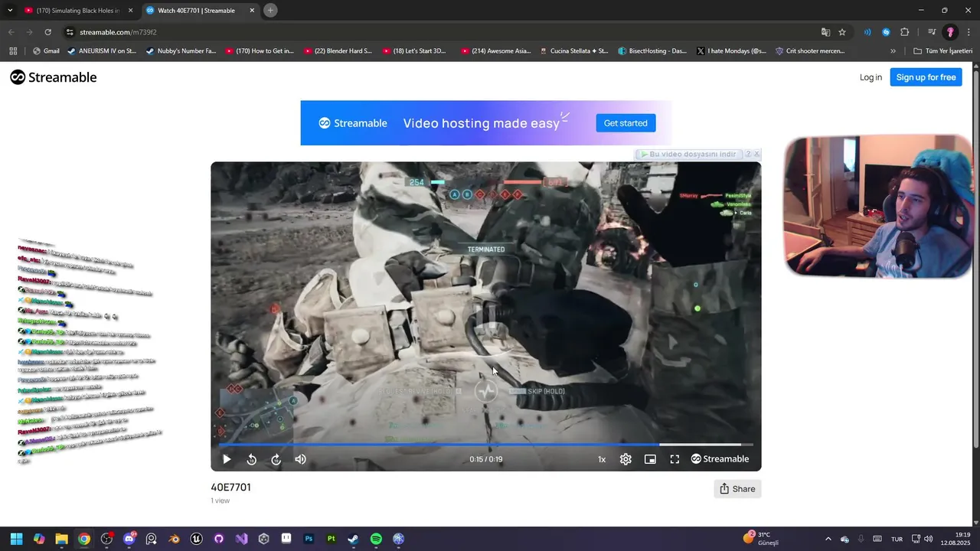Open video settings gear
This screenshot has width=980, height=551.
click(x=626, y=459)
